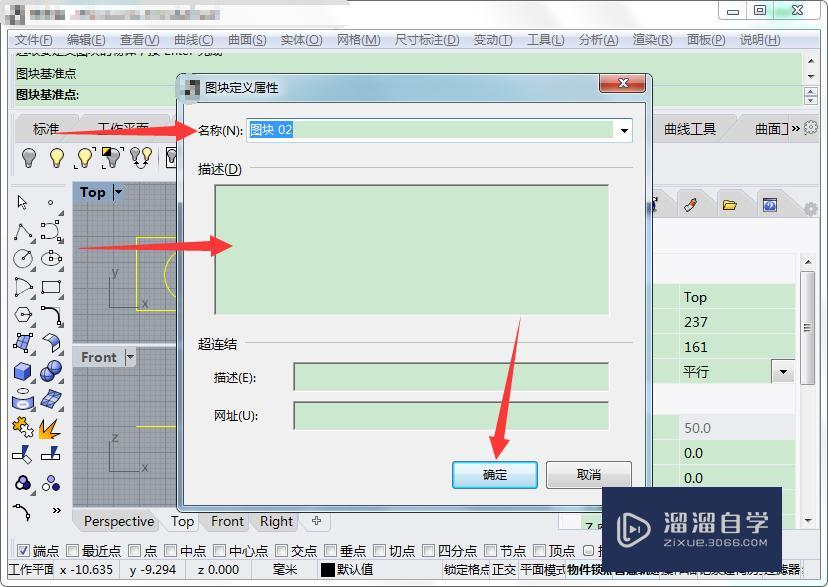The height and width of the screenshot is (587, 828).
Task: Expand more left toolbar tools chevron
Action: click(57, 510)
